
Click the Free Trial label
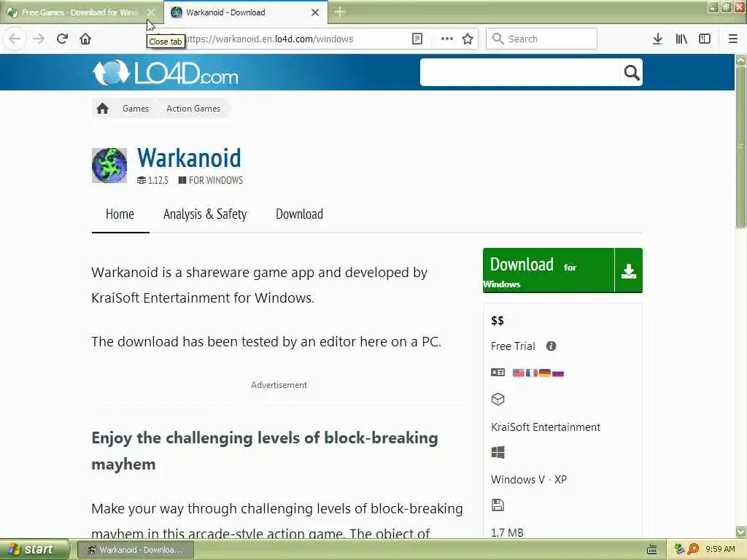click(x=513, y=346)
